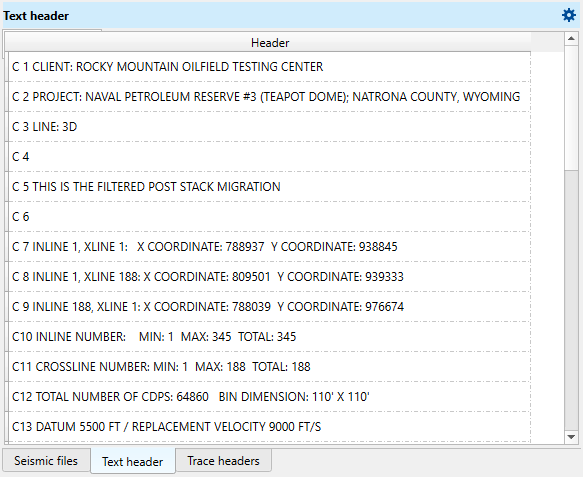Image resolution: width=583 pixels, height=477 pixels.
Task: Switch to the Seismic files tab
Action: click(x=46, y=461)
